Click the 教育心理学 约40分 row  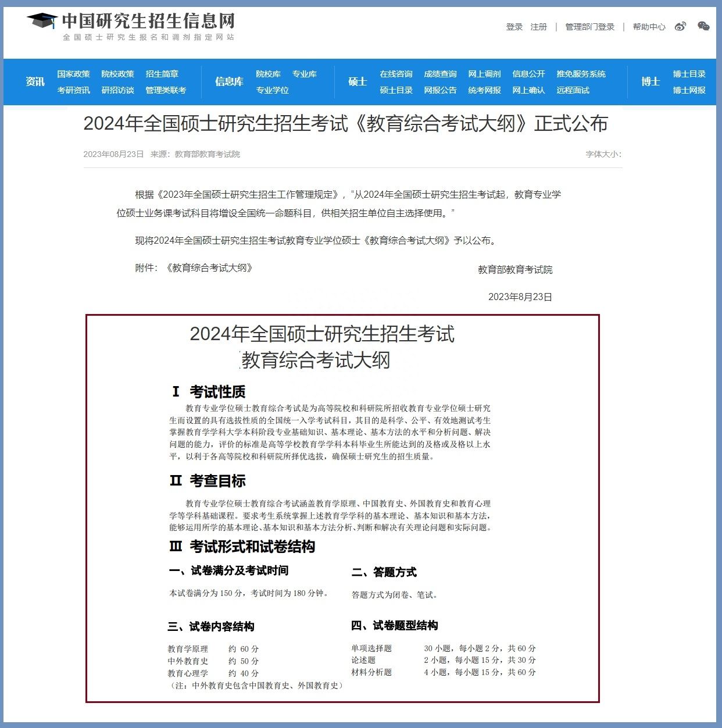(x=213, y=673)
